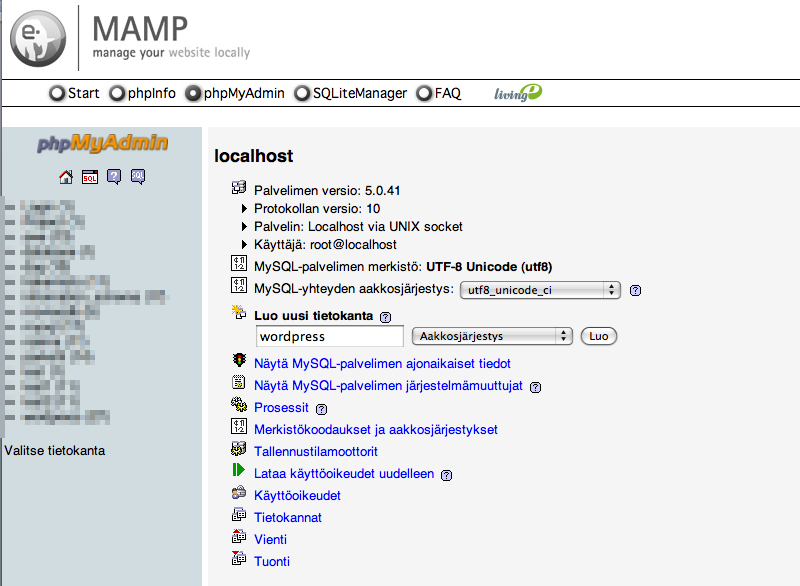Viewport: 800px width, 586px height.
Task: Open Näytä MySQL-palvelimen järjestelmämuuttujat link
Action: (388, 386)
